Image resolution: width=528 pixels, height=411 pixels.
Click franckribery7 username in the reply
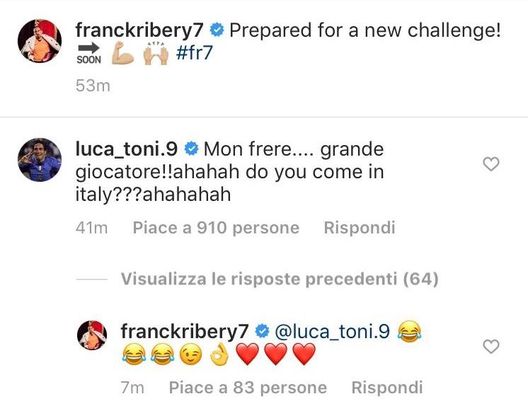click(x=185, y=331)
